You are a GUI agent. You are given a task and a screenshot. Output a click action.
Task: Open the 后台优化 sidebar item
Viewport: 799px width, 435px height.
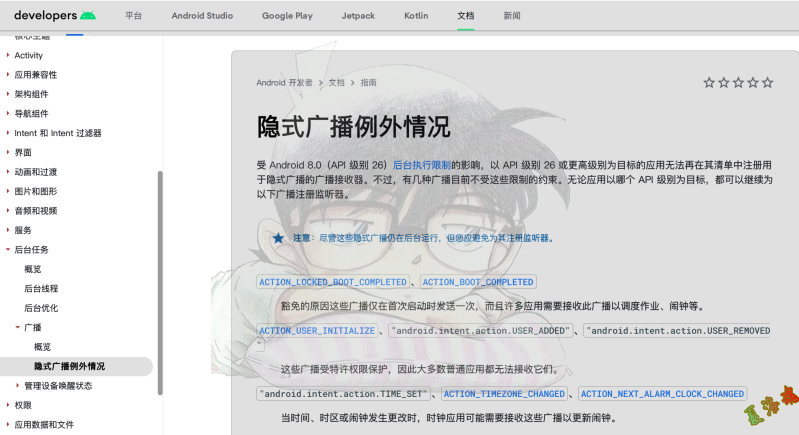[41, 308]
